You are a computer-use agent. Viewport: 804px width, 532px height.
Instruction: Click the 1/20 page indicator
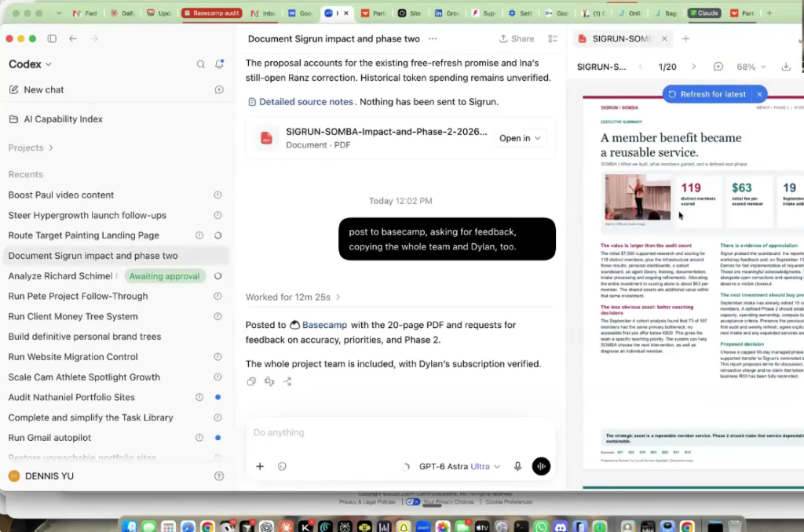click(667, 67)
